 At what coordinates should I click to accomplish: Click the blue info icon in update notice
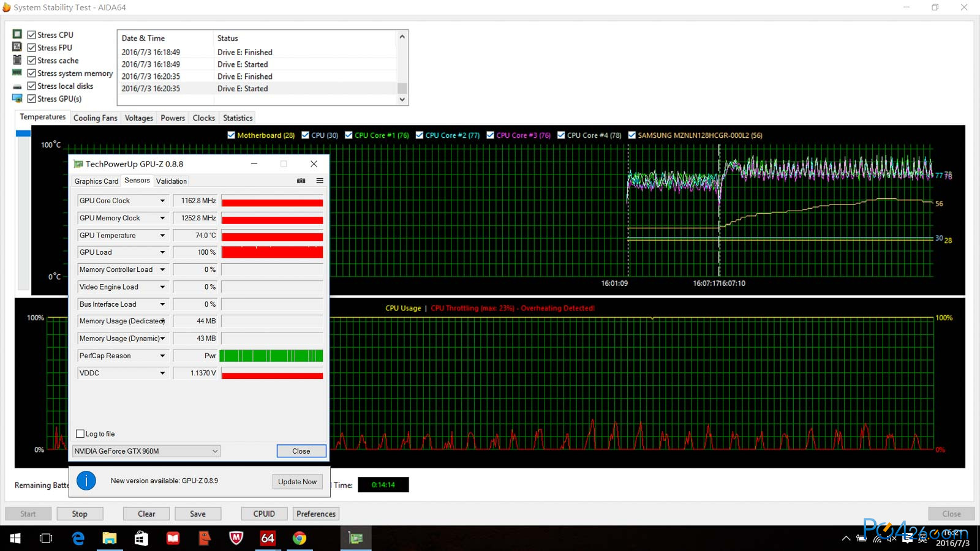coord(86,481)
